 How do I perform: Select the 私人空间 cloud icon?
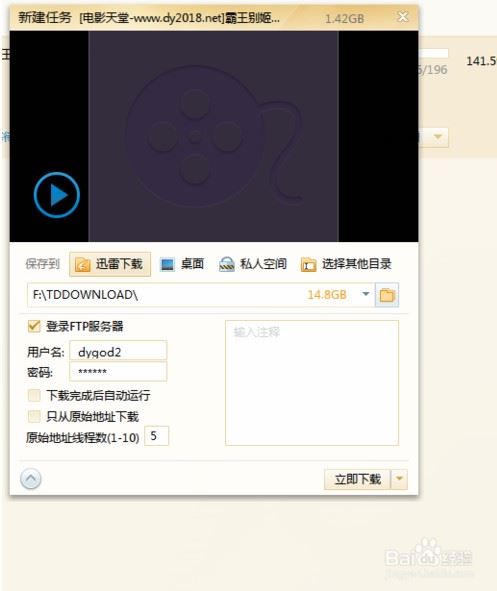pyautogui.click(x=227, y=264)
